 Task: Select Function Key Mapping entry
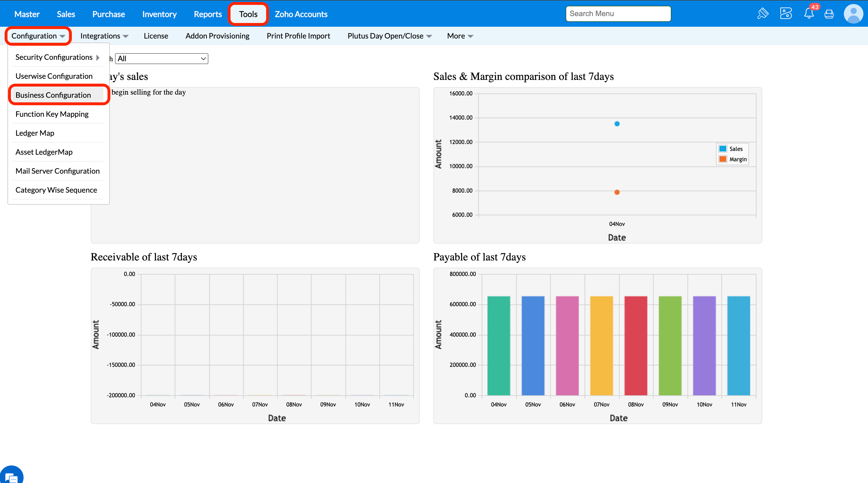point(52,114)
